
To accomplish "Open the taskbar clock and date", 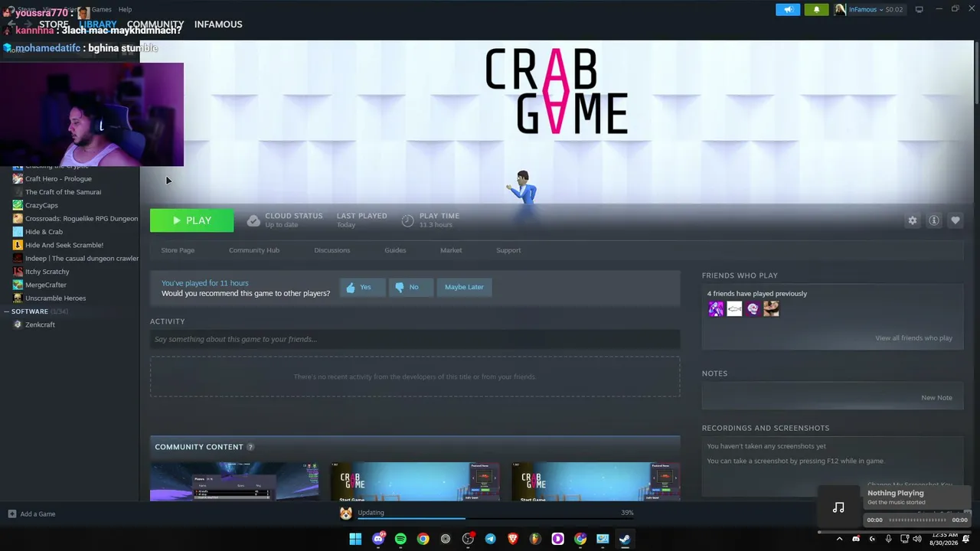I will [x=945, y=539].
